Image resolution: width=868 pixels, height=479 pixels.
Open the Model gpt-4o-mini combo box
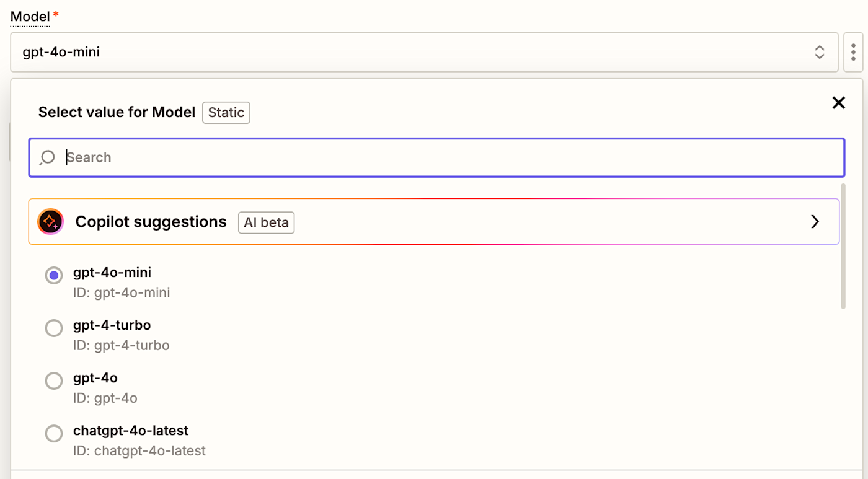pyautogui.click(x=409, y=52)
